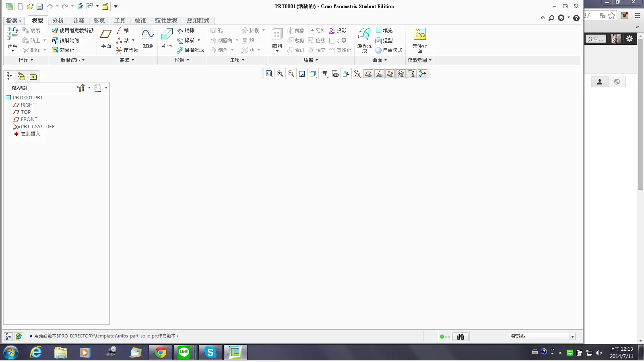Select the Extrude (引伸) tool
644x362 pixels.
pyautogui.click(x=167, y=38)
